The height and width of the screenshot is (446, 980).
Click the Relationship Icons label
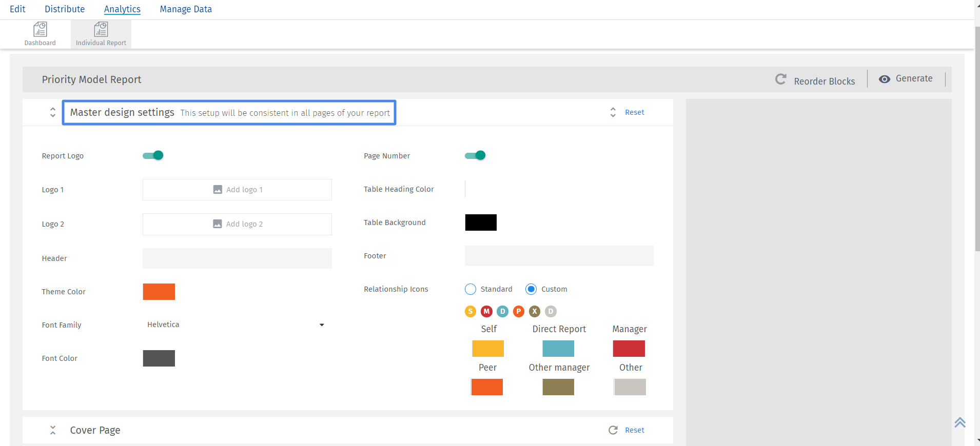coord(396,289)
